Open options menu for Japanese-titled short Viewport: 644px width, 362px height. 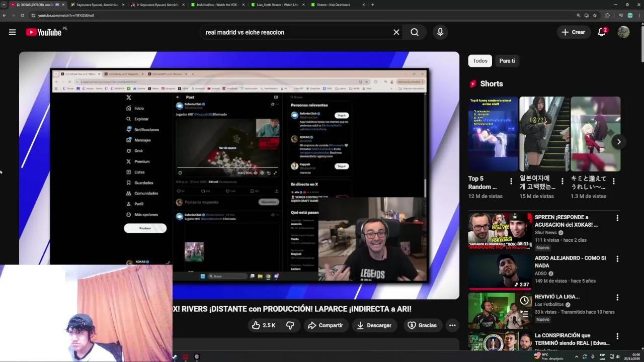(x=614, y=181)
